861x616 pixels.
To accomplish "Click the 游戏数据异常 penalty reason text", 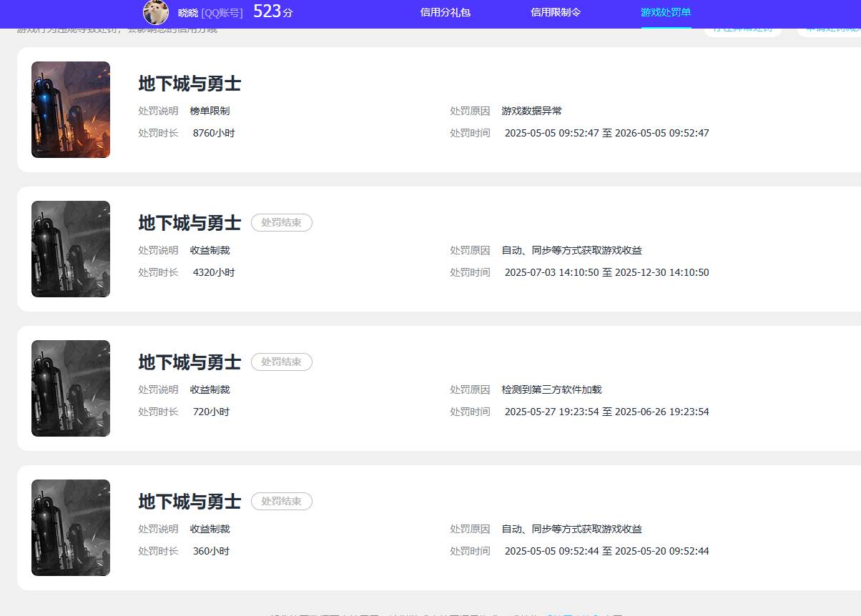I will coord(531,111).
